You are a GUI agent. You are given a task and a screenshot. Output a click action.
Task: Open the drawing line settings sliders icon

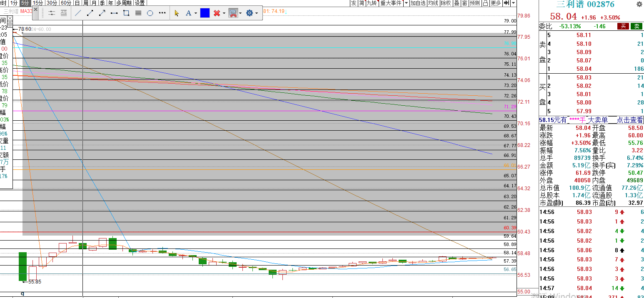(52, 13)
